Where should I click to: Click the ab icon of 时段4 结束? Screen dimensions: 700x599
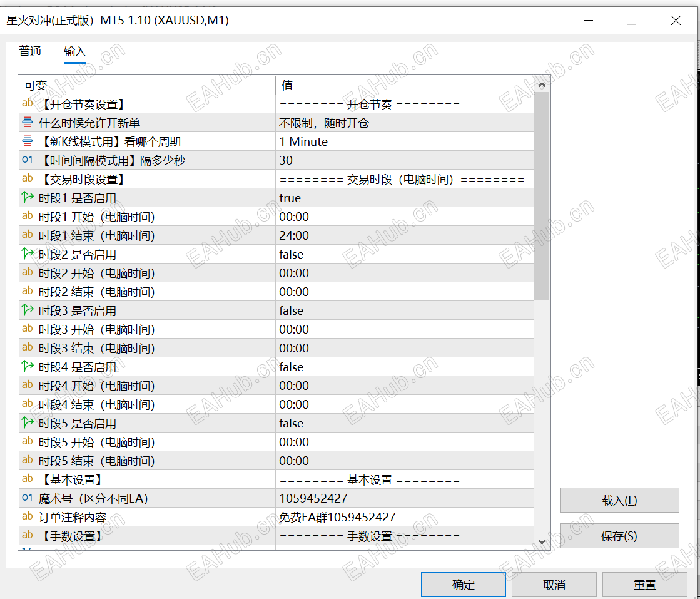[28, 404]
